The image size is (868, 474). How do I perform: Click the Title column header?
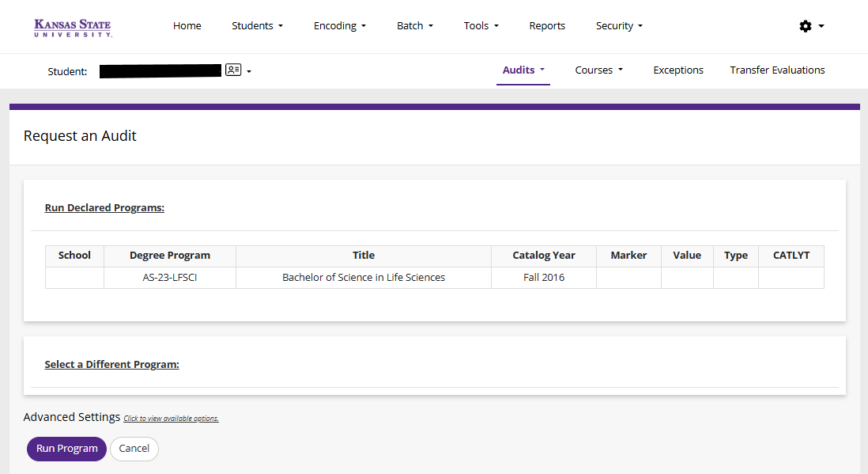coord(364,256)
